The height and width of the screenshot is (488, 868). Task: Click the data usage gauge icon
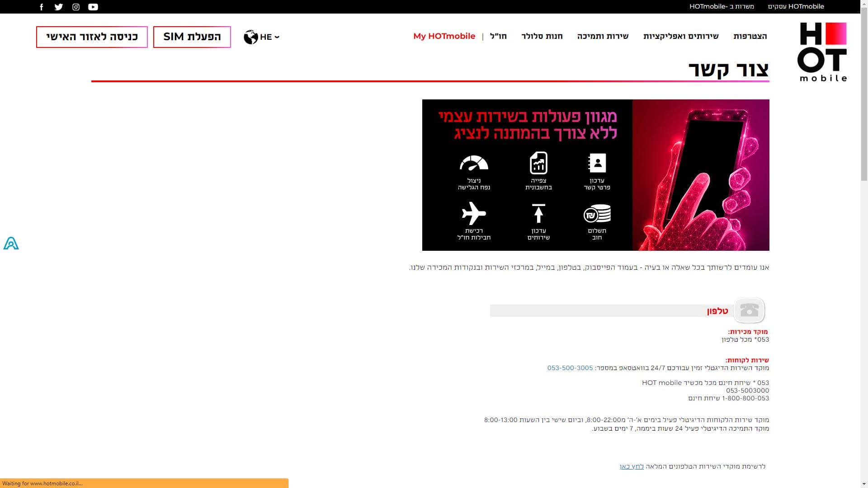473,163
